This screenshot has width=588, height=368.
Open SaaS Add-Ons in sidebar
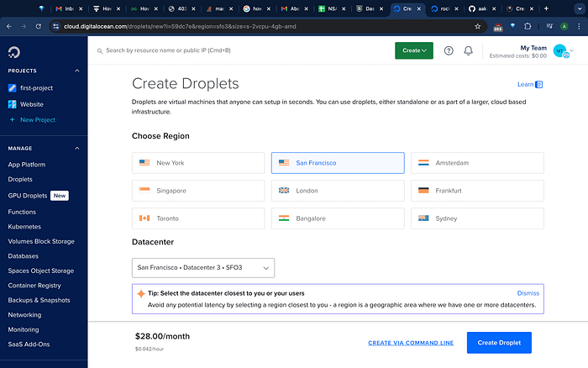(29, 344)
